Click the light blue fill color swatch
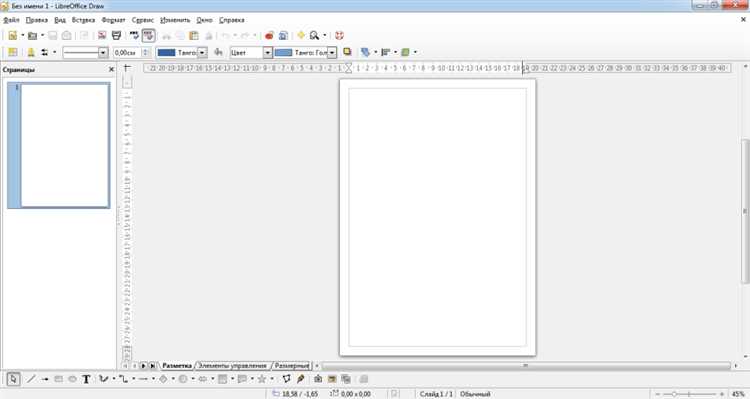750x399 pixels. point(284,53)
